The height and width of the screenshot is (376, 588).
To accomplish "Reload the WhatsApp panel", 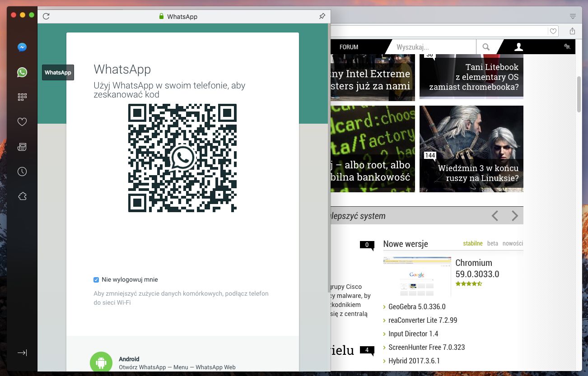I will tap(46, 16).
